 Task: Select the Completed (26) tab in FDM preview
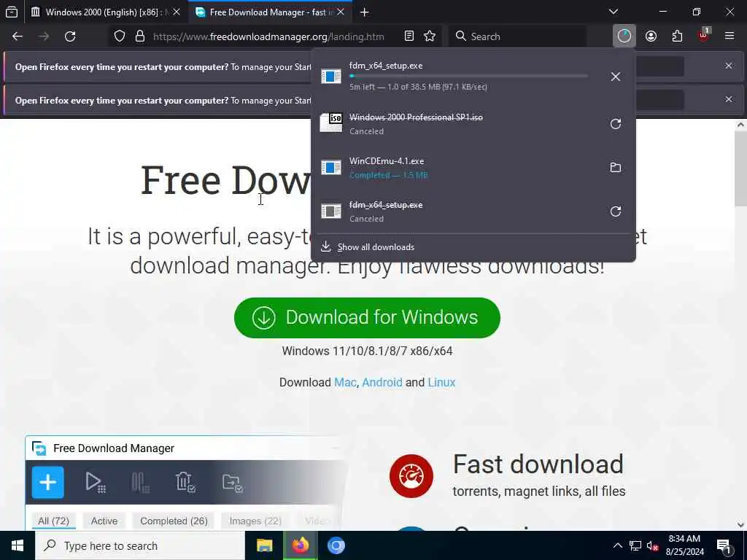click(x=174, y=521)
